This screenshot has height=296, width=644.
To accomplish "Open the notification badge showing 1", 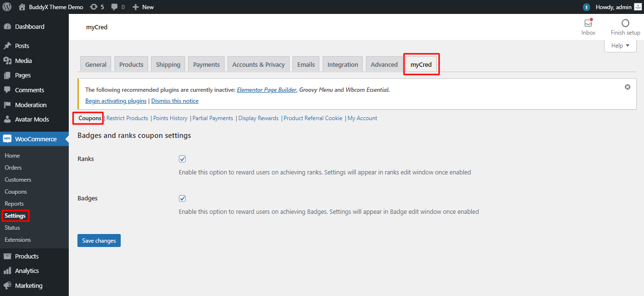I will click(586, 7).
